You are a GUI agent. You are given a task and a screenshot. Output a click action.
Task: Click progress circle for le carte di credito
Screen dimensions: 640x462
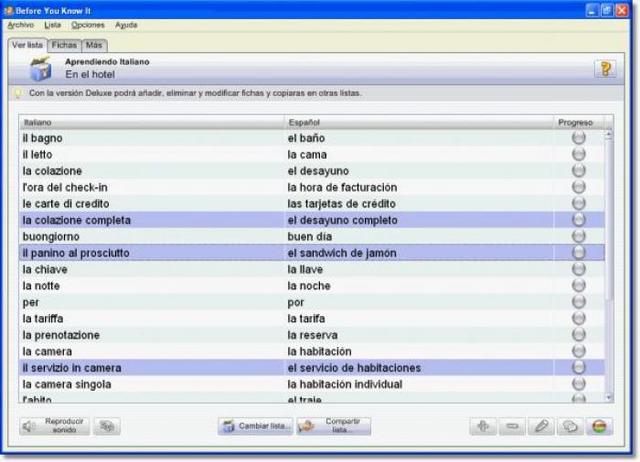[579, 203]
